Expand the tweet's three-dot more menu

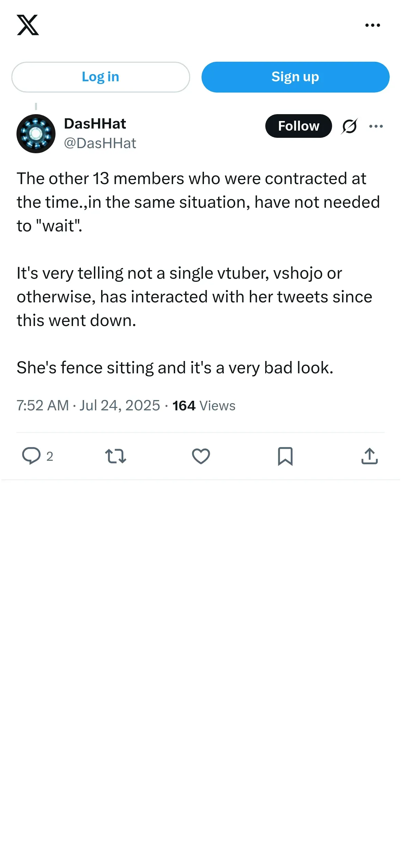click(376, 126)
